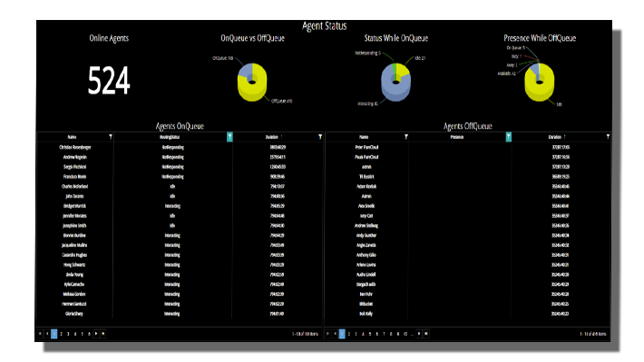Open the Presence column filter

[x=509, y=137]
